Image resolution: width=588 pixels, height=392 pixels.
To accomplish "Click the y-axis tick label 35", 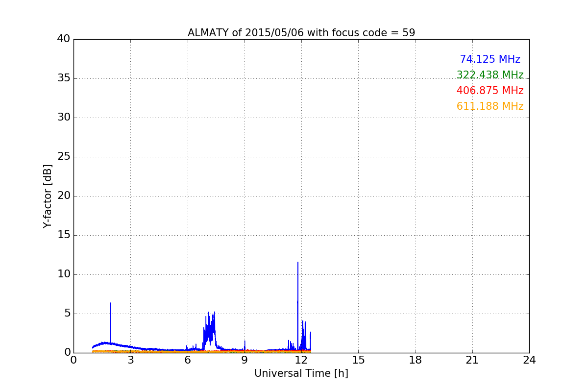I will pyautogui.click(x=64, y=78).
